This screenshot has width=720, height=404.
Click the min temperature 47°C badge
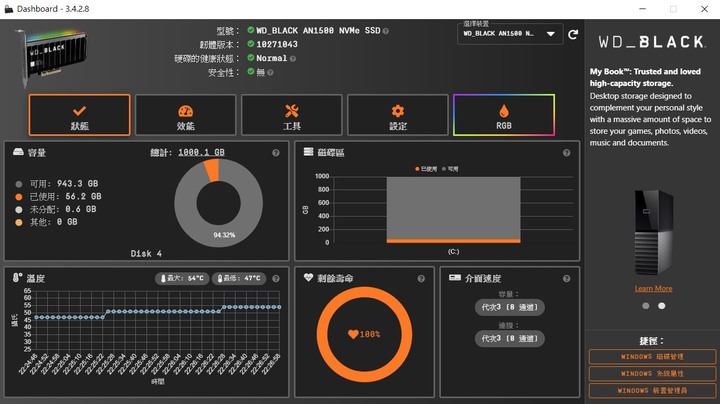(239, 278)
